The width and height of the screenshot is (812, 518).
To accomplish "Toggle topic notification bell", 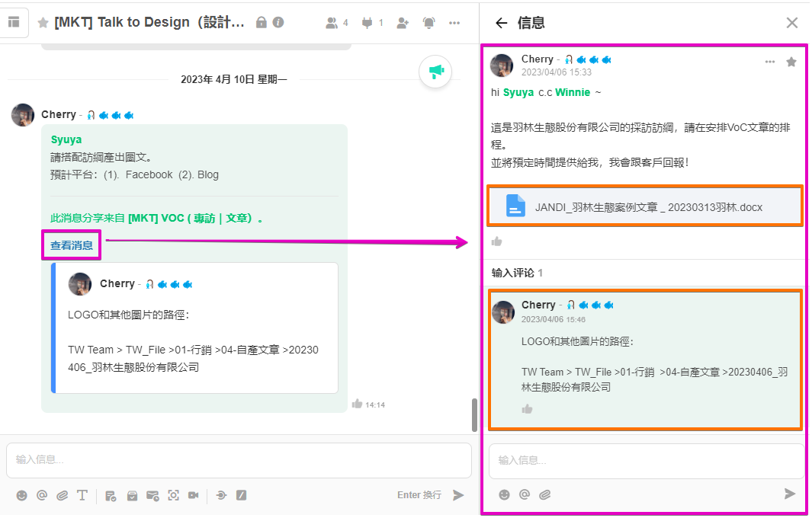I will (429, 23).
